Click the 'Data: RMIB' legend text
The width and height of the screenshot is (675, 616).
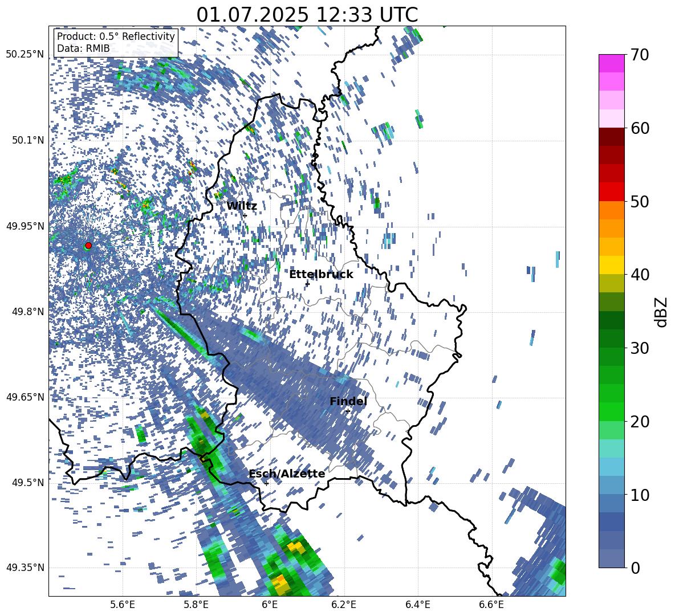83,48
